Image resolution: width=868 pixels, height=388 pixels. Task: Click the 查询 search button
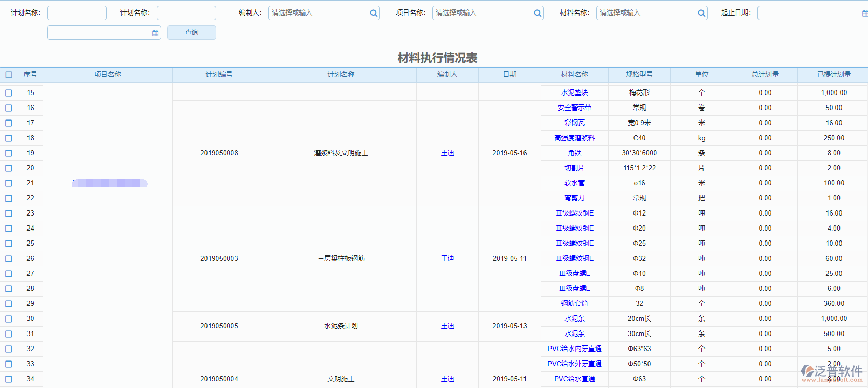pos(191,33)
